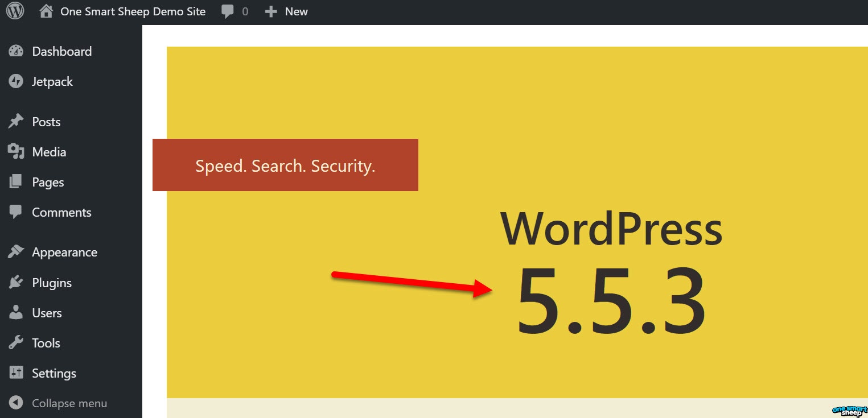The width and height of the screenshot is (868, 418).
Task: Go to Dashboard menu item
Action: coord(61,51)
